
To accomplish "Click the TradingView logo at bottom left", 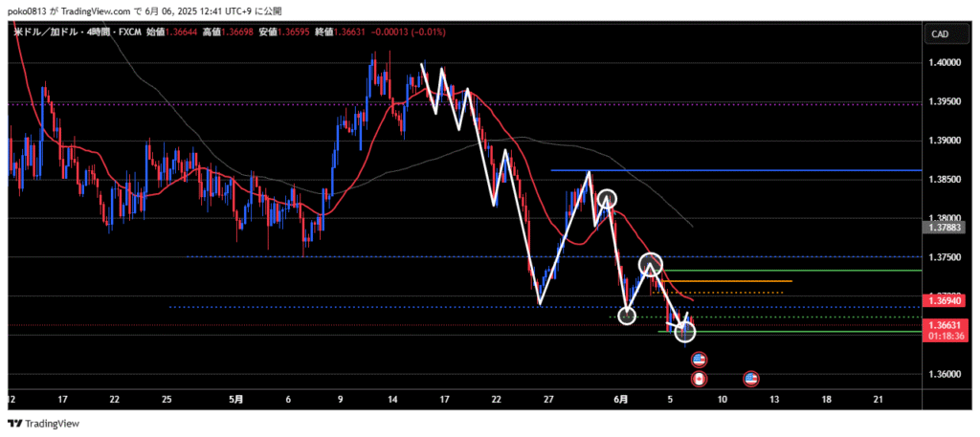I will click(43, 424).
